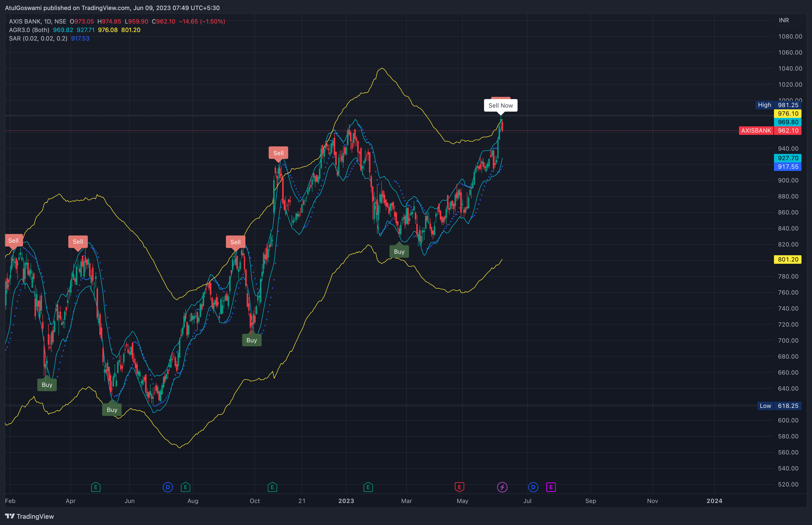Click the Nov label on time axis
Screen dimensions: 812x525
653,501
